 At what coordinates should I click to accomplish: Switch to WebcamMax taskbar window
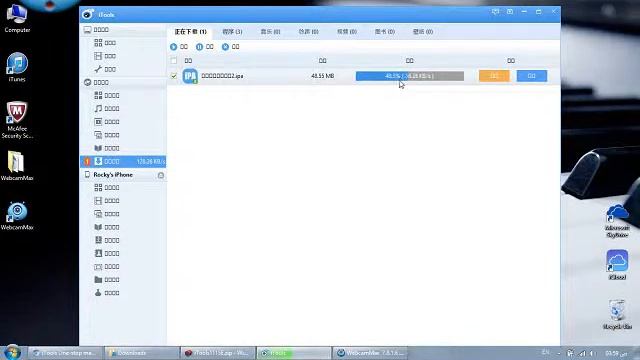click(371, 353)
